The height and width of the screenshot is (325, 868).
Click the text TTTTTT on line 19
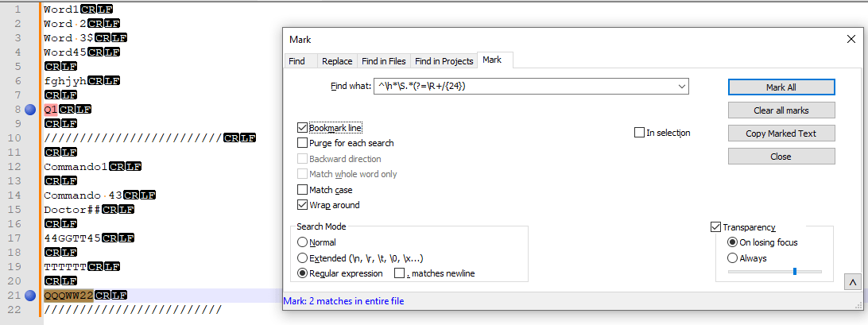(x=65, y=267)
